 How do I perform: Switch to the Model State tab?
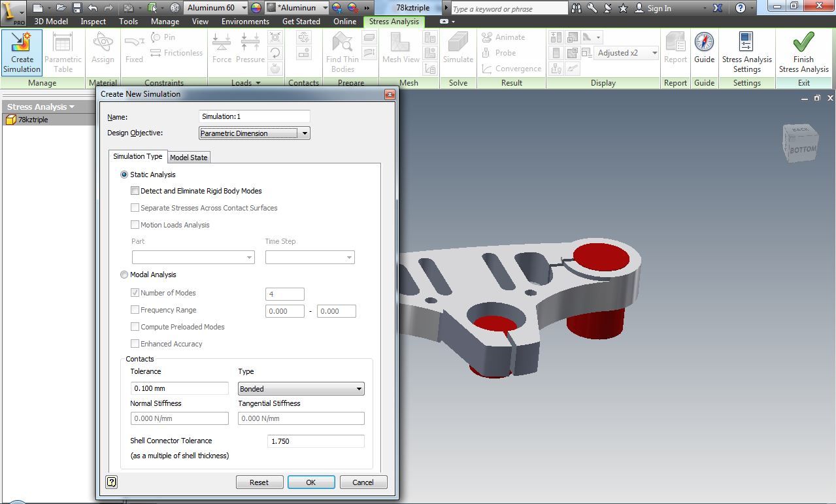pyautogui.click(x=188, y=157)
